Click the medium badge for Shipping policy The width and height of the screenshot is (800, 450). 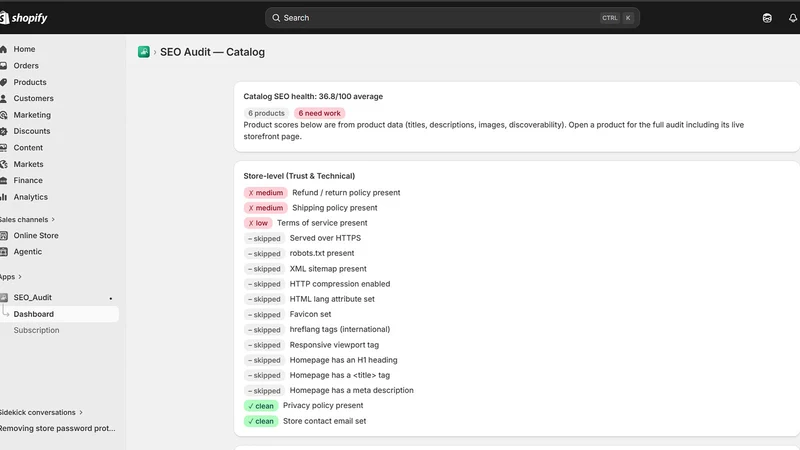click(266, 208)
